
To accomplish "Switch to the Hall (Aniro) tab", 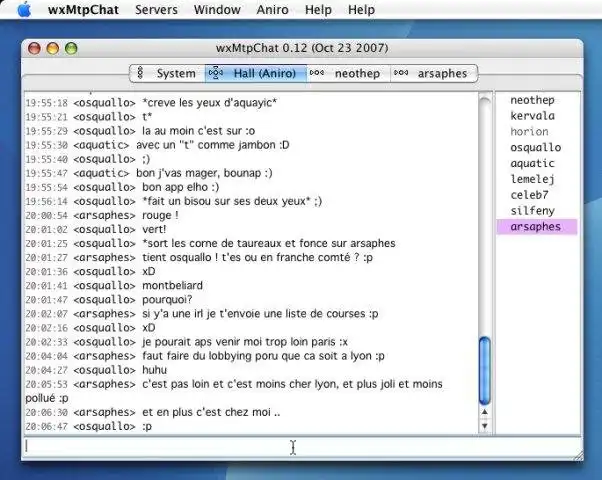I will pos(256,73).
